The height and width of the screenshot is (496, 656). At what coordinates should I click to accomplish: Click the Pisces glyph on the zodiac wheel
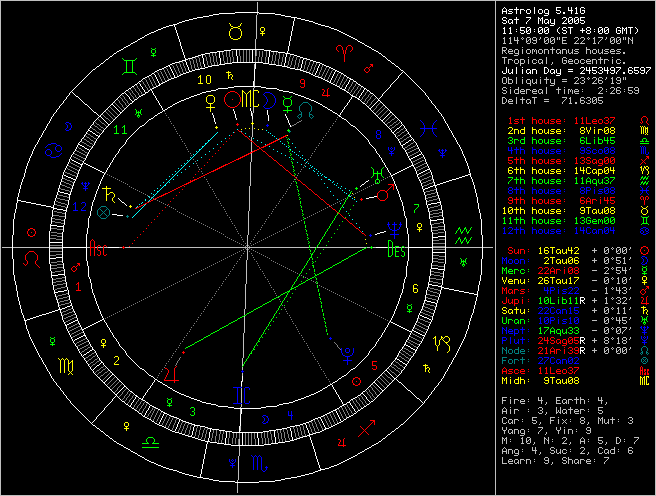point(432,127)
